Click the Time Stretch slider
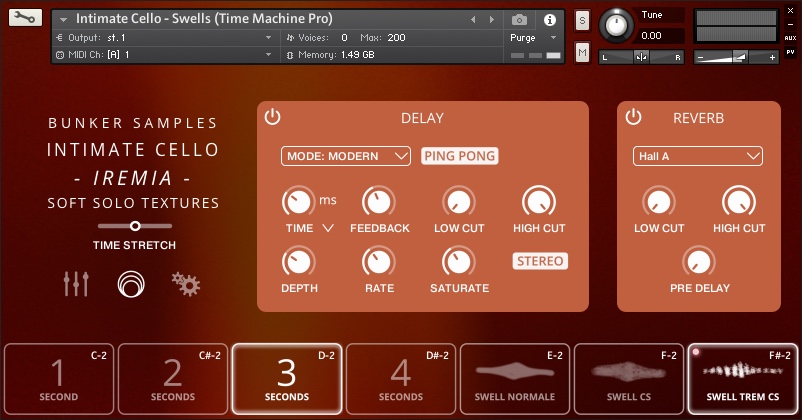802x420 pixels. pos(135,226)
